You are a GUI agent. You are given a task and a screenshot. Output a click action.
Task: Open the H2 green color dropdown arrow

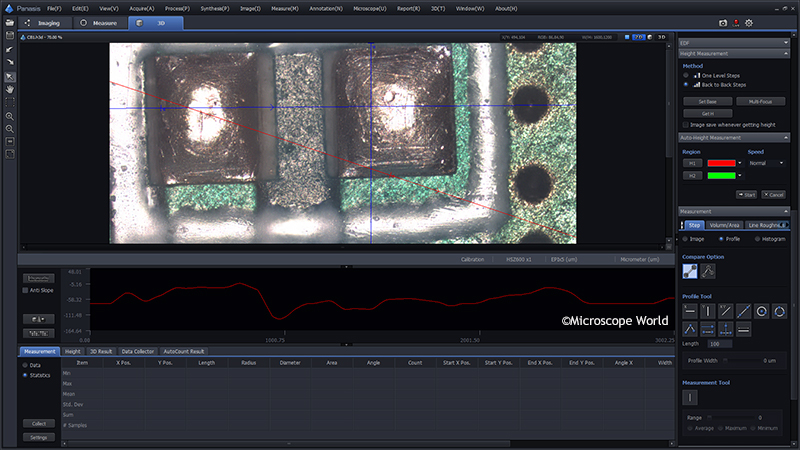pos(740,176)
